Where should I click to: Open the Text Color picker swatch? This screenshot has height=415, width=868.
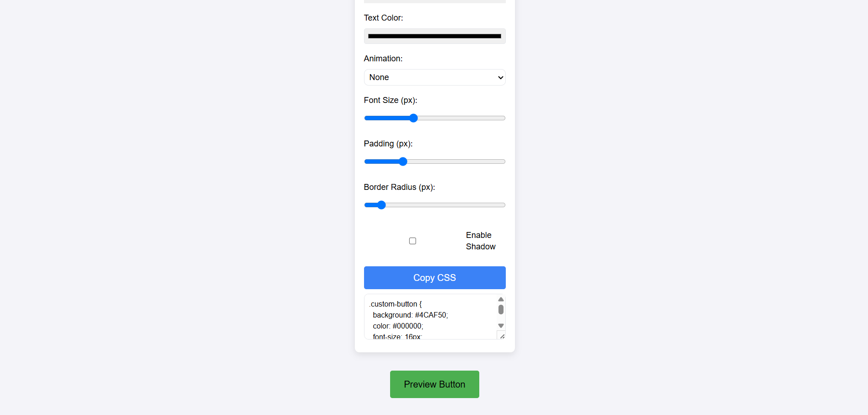[434, 36]
